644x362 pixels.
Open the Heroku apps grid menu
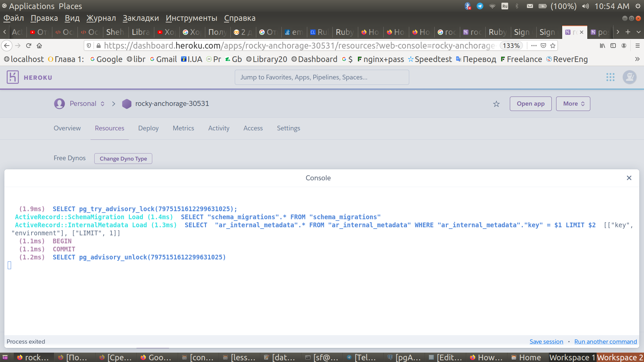tap(610, 77)
